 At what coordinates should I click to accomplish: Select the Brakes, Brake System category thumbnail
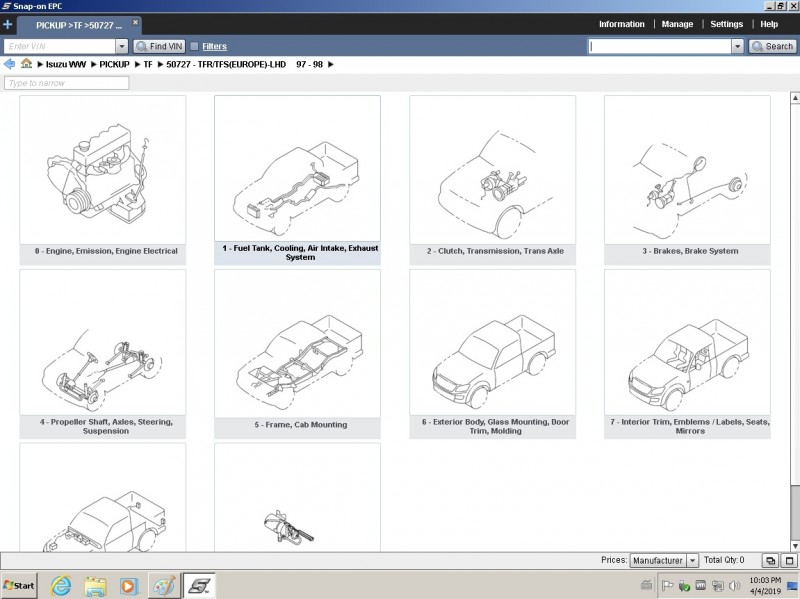(x=687, y=180)
